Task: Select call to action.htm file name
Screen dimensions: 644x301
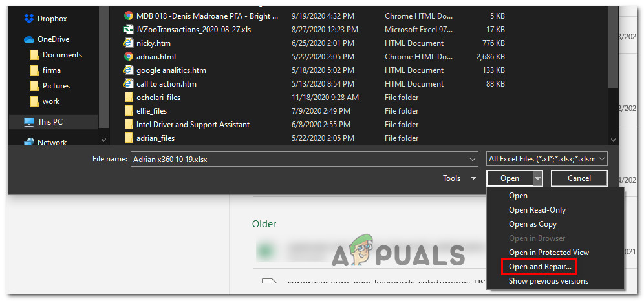Action: (x=166, y=84)
